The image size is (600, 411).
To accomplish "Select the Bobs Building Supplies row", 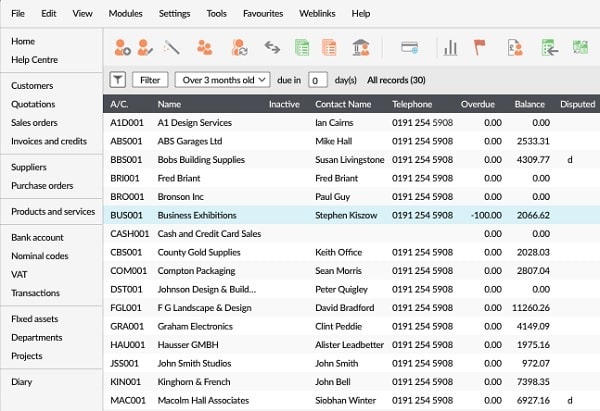I will (351, 160).
